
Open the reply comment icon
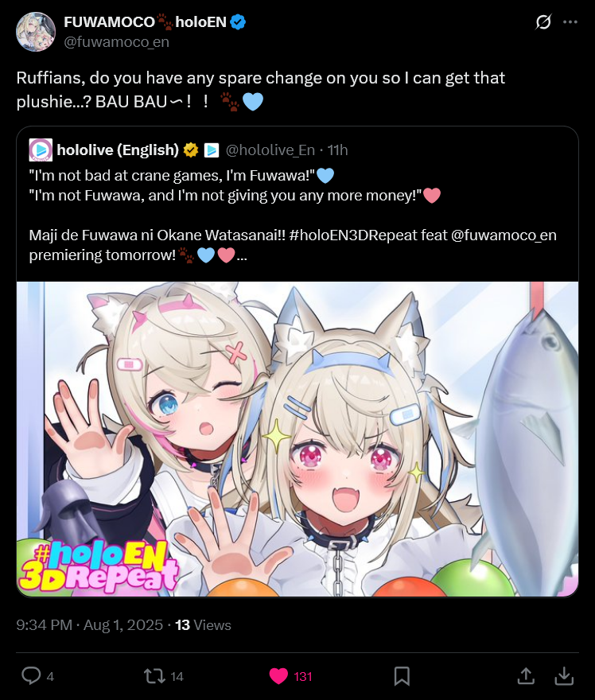click(x=31, y=676)
